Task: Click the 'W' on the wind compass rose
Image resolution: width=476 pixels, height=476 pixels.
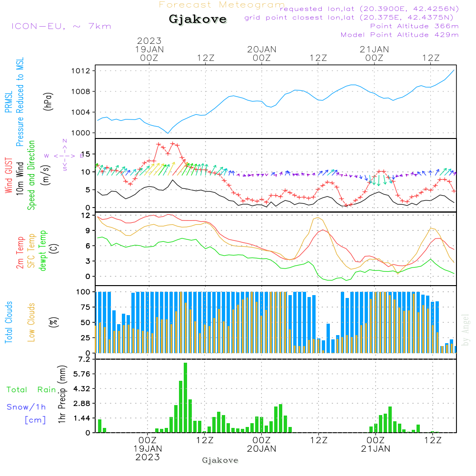Action: coord(47,156)
